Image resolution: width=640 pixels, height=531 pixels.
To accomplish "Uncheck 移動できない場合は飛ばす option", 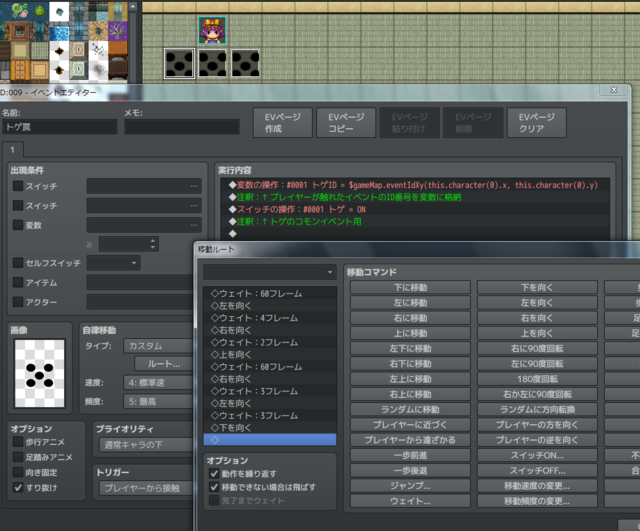I will (x=214, y=487).
